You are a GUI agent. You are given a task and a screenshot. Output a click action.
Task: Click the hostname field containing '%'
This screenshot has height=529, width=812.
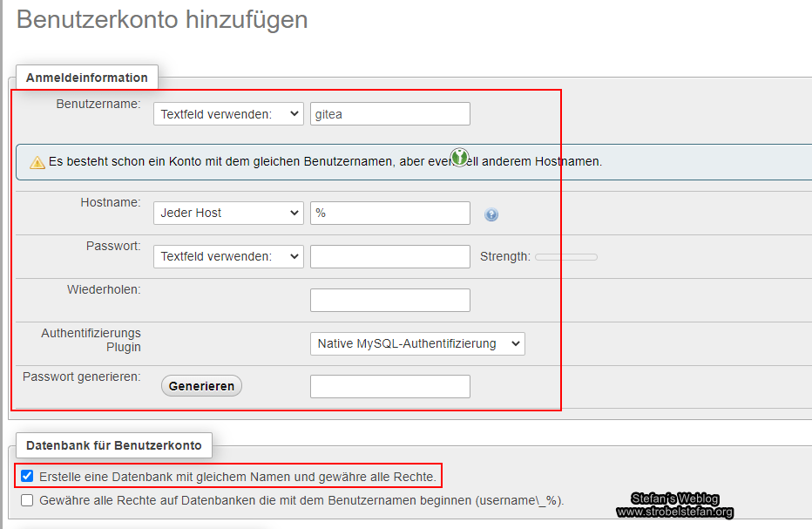point(389,213)
